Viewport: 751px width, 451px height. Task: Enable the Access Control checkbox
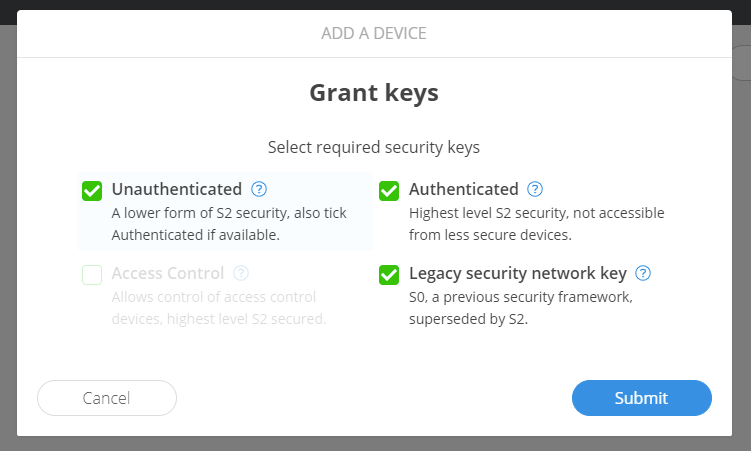click(x=92, y=274)
